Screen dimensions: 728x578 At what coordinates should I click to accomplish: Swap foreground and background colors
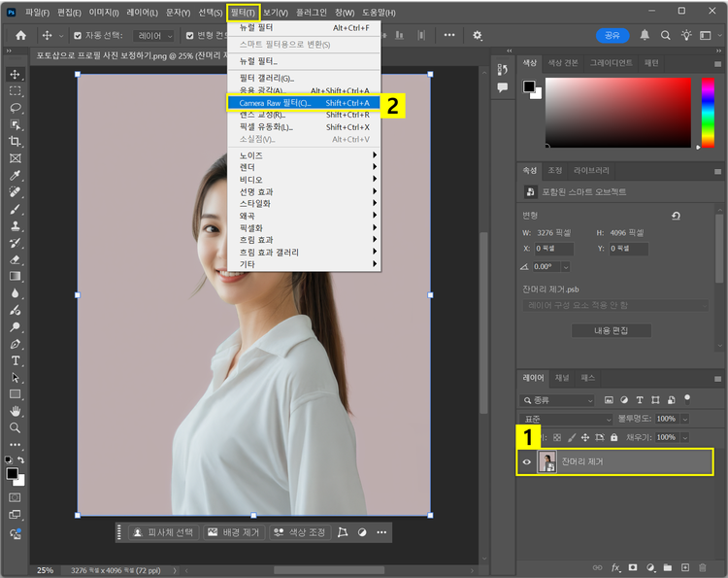tap(21, 459)
